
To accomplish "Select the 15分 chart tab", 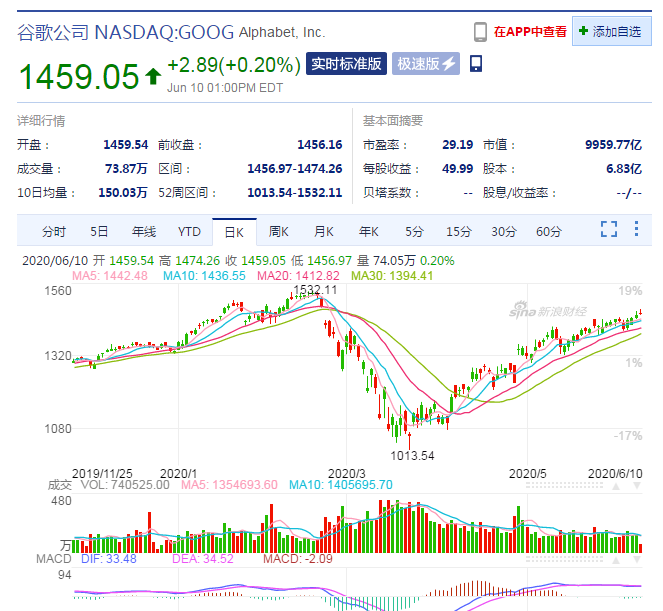I will click(459, 232).
